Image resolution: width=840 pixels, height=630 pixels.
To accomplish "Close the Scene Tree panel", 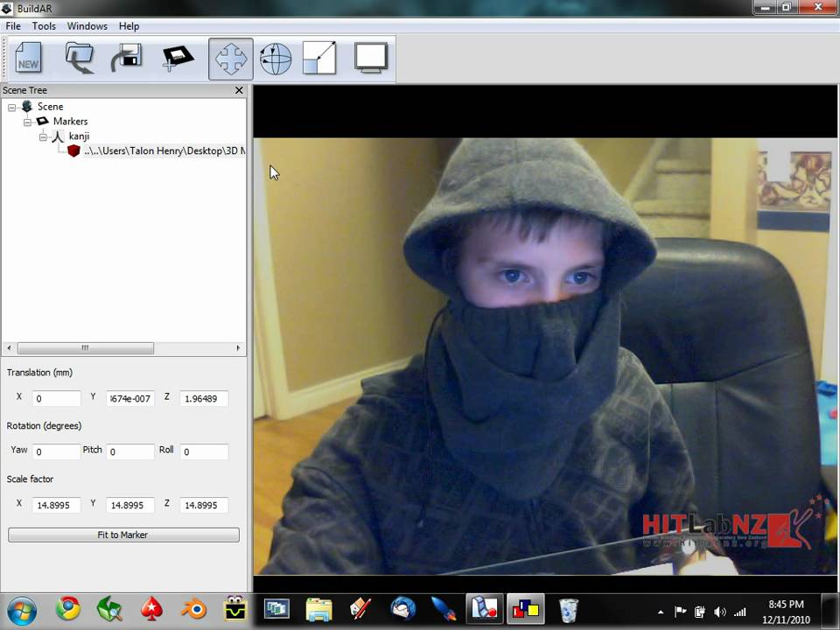I will [239, 90].
